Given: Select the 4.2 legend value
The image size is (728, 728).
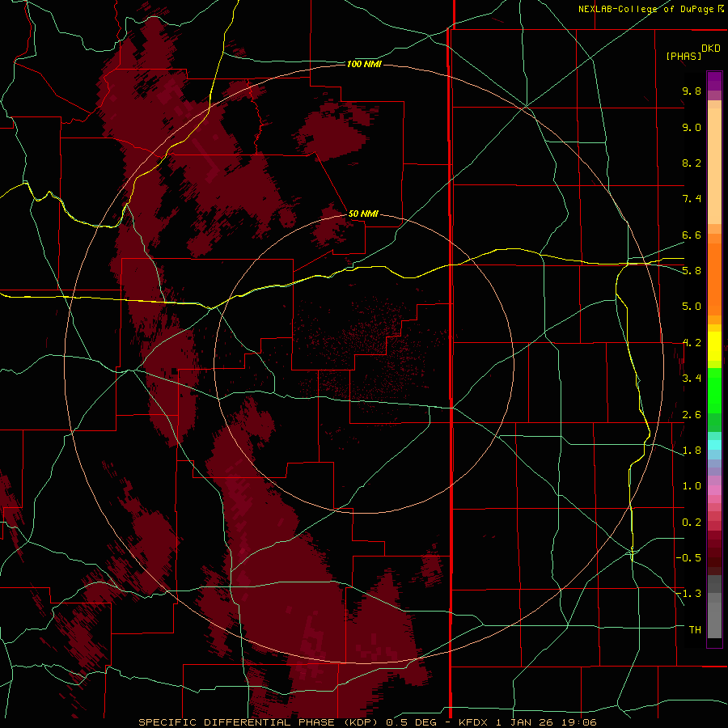Looking at the screenshot, I should [692, 343].
